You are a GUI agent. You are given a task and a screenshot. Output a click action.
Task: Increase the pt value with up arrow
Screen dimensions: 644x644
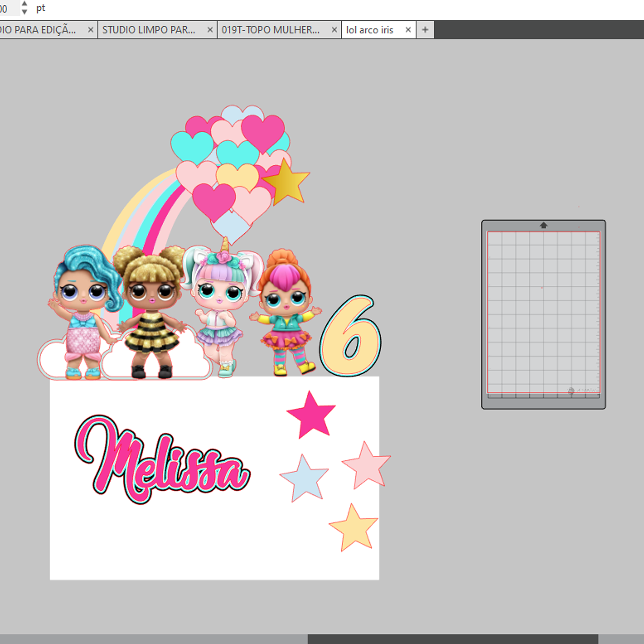tap(24, 3)
